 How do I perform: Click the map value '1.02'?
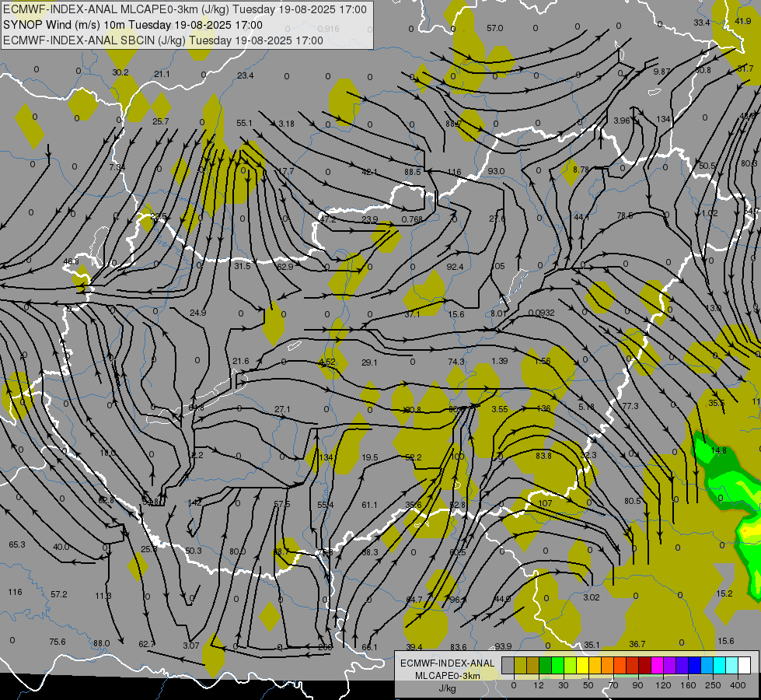coord(710,213)
